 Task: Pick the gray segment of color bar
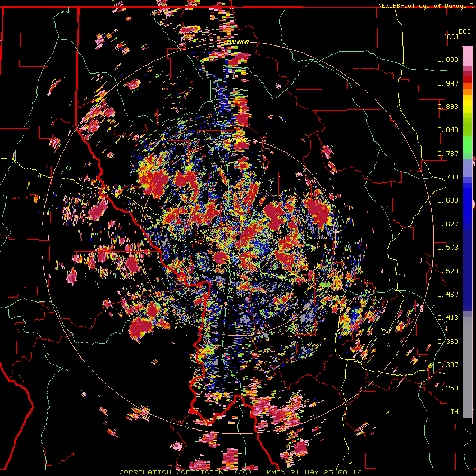467,368
